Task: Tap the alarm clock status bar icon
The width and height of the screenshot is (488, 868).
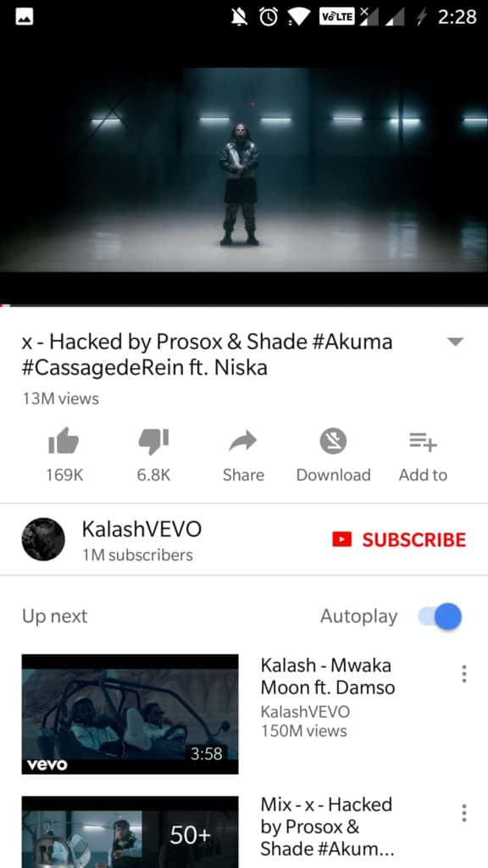Action: pyautogui.click(x=269, y=17)
